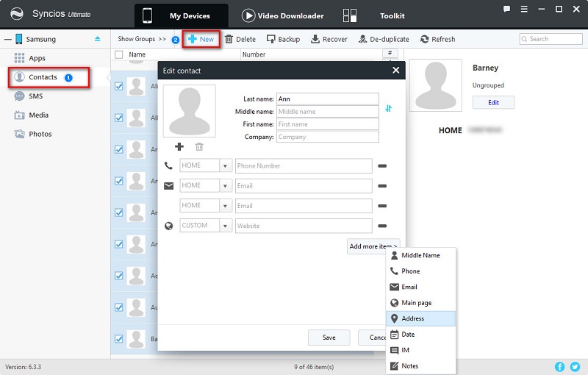Screen dimensions: 588x375
Task: Cancel editing the contact
Action: (x=373, y=337)
